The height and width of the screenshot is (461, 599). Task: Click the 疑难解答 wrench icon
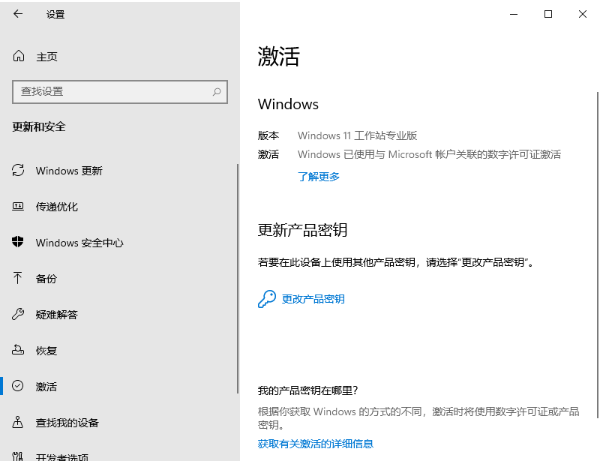tap(18, 314)
